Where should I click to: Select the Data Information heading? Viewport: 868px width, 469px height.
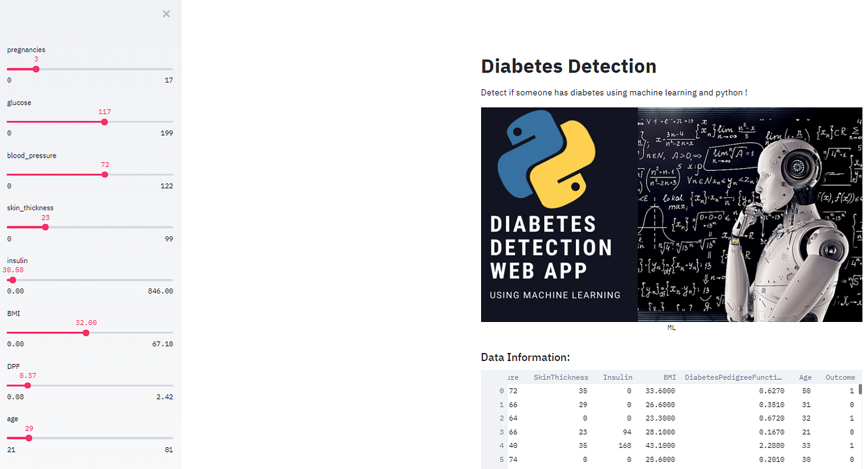pyautogui.click(x=525, y=357)
